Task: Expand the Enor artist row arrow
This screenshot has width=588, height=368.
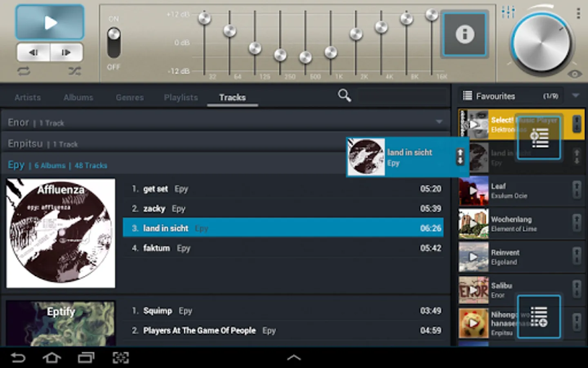Action: (439, 122)
